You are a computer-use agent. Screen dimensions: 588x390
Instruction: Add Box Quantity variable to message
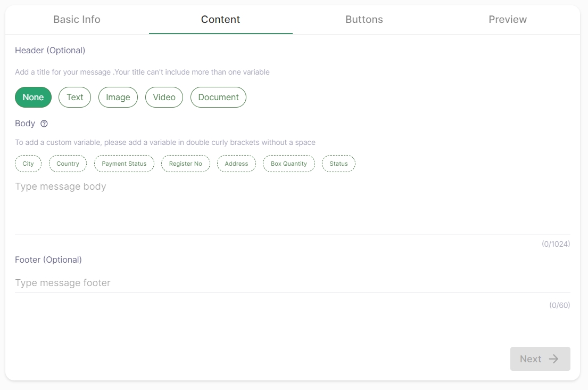tap(288, 164)
